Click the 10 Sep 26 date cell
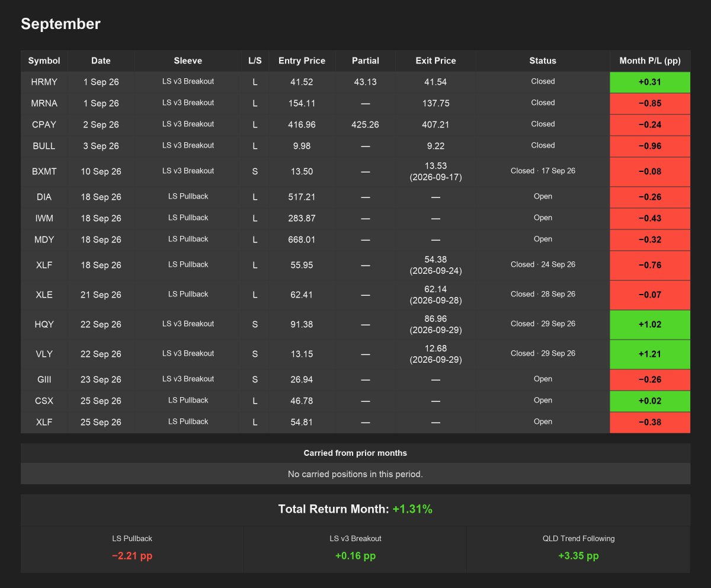Image resolution: width=711 pixels, height=588 pixels. [101, 171]
